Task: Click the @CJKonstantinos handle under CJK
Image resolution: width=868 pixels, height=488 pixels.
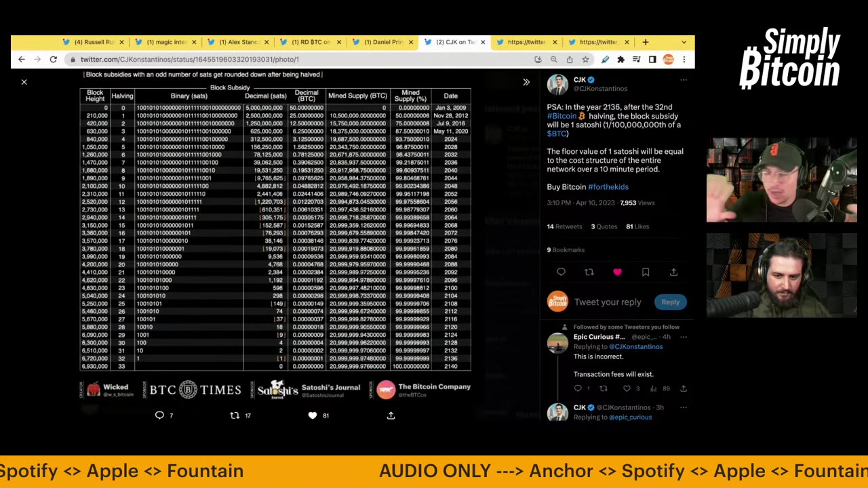Action: pyautogui.click(x=600, y=89)
